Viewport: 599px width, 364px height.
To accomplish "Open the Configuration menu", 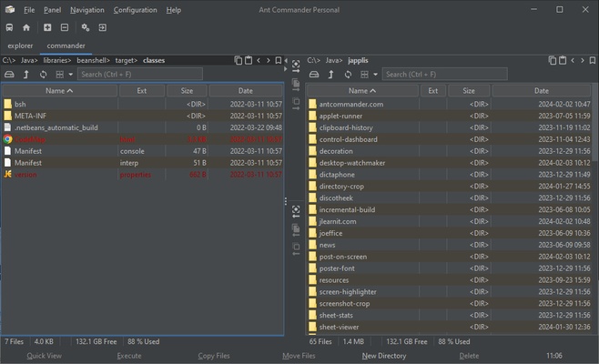I will click(x=136, y=10).
